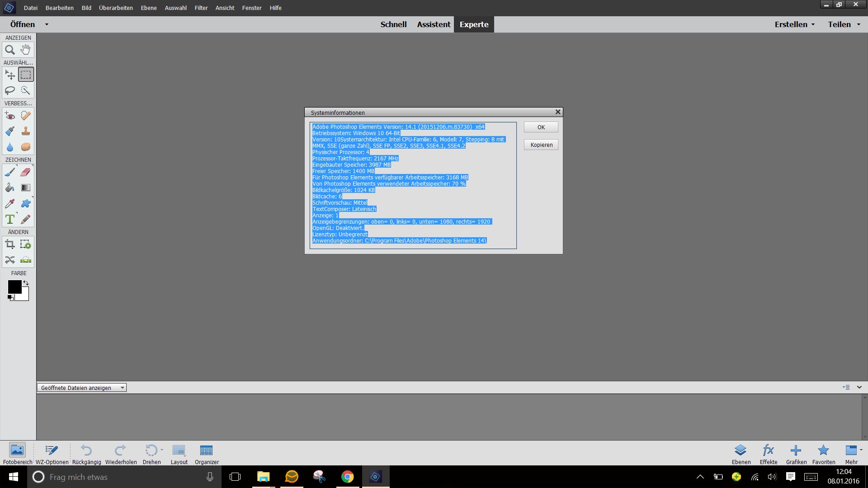Expand the Erstellen dropdown menu
This screenshot has height=488, width=868.
(x=794, y=24)
